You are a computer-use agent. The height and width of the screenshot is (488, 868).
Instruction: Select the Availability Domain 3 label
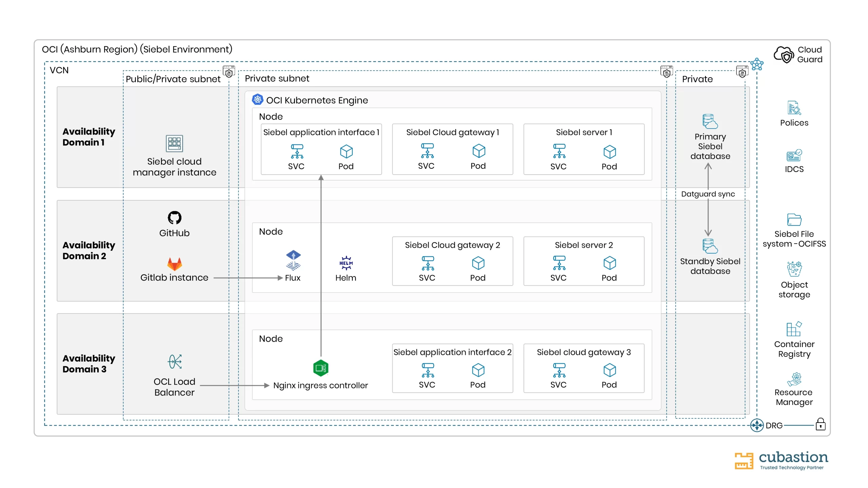[x=88, y=364]
